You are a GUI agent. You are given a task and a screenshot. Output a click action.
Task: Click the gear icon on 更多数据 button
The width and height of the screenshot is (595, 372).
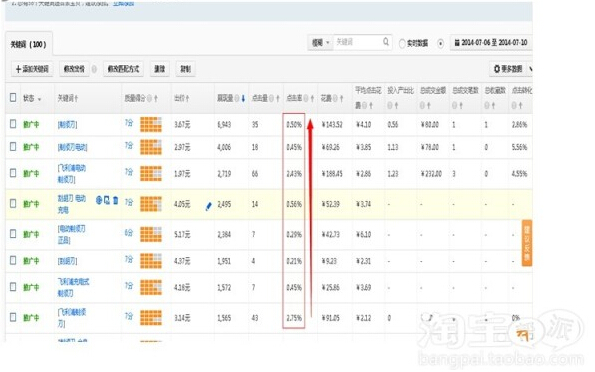pos(497,69)
